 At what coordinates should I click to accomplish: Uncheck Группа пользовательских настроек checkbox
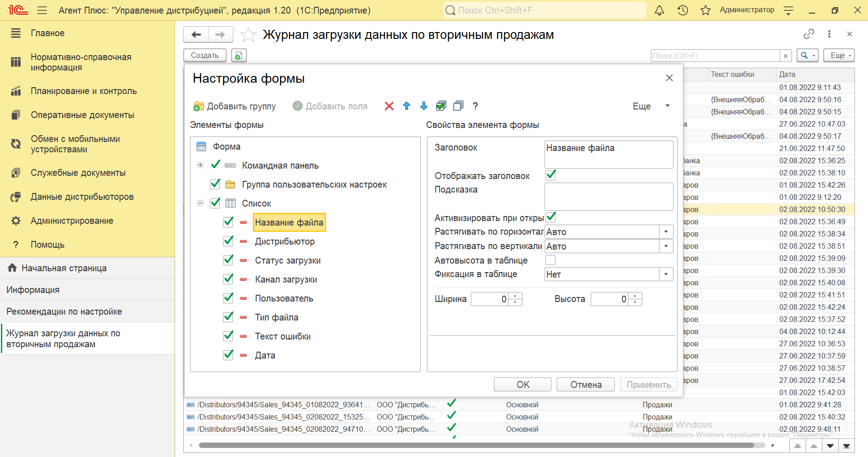(x=215, y=184)
